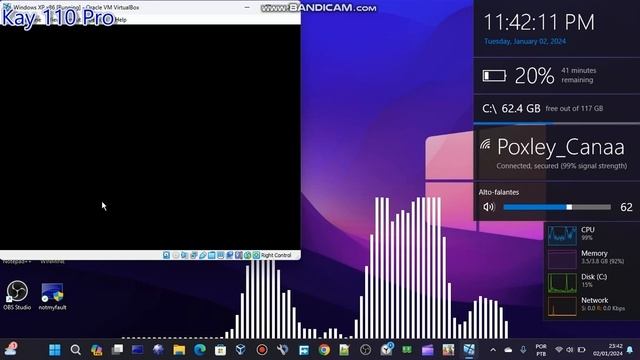This screenshot has height=360, width=640.
Task: Click the mouse integration icon in VirtualBox status bar
Action: click(x=247, y=255)
